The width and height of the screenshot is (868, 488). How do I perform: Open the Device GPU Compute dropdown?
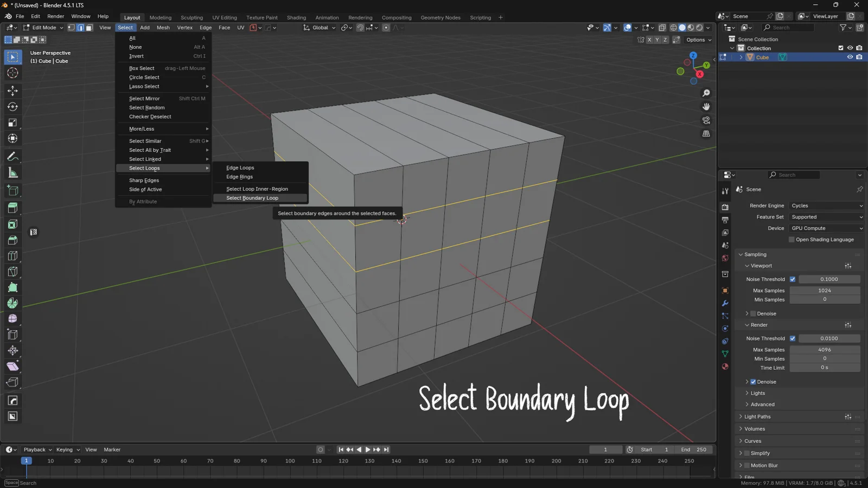(826, 228)
